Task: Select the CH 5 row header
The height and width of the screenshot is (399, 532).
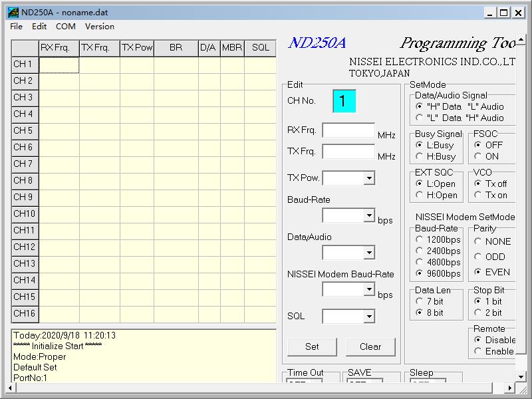Action: tap(25, 130)
